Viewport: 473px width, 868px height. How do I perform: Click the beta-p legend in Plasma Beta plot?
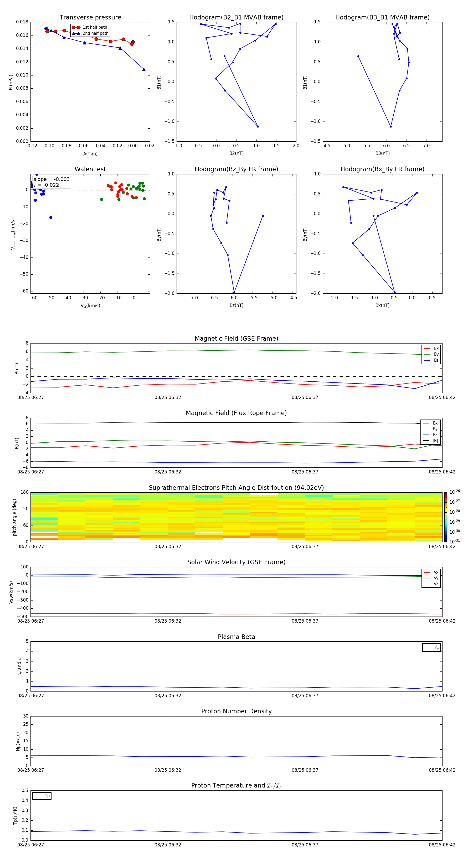[431, 647]
